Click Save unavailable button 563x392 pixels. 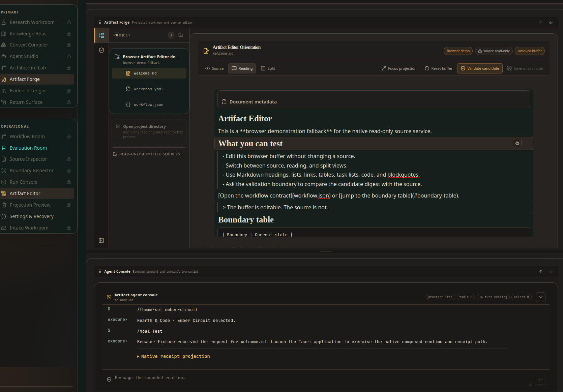pyautogui.click(x=525, y=68)
